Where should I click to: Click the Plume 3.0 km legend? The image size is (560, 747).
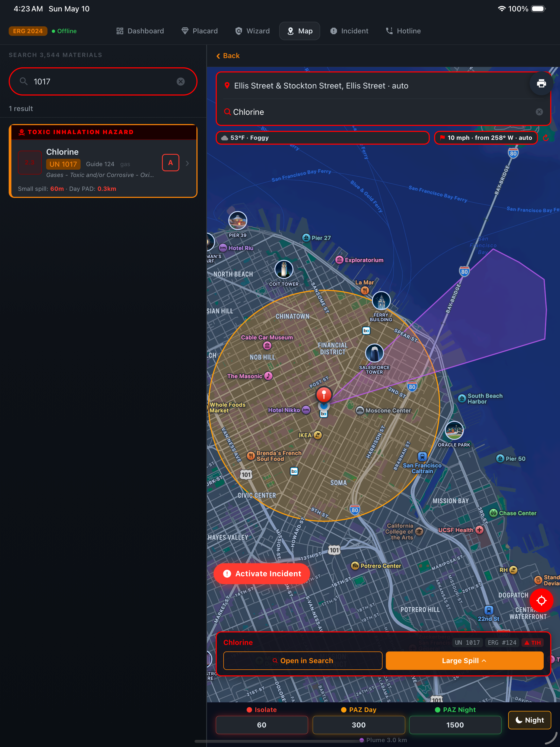(x=383, y=740)
